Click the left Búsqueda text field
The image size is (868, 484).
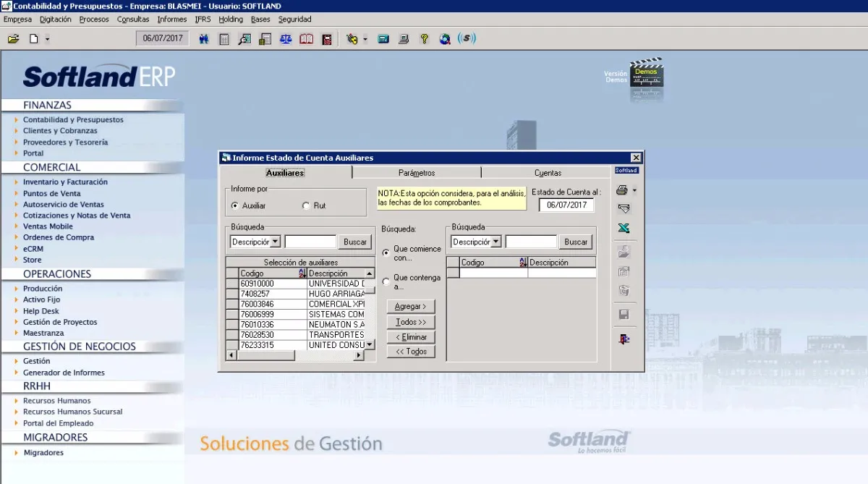(x=310, y=242)
